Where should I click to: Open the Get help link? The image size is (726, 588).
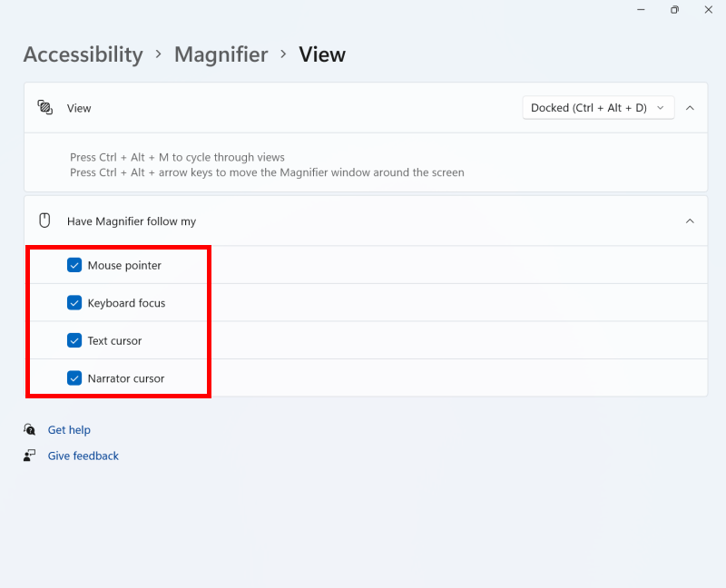(x=69, y=429)
